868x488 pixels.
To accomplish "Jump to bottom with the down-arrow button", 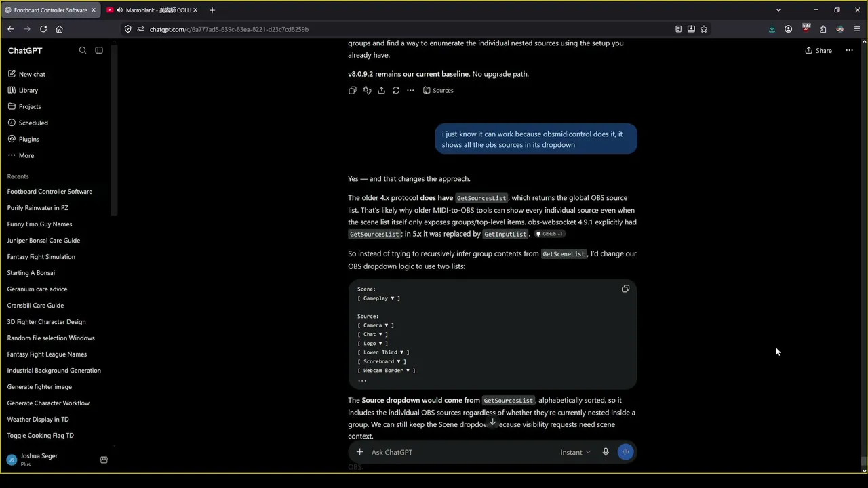I will pos(493,422).
